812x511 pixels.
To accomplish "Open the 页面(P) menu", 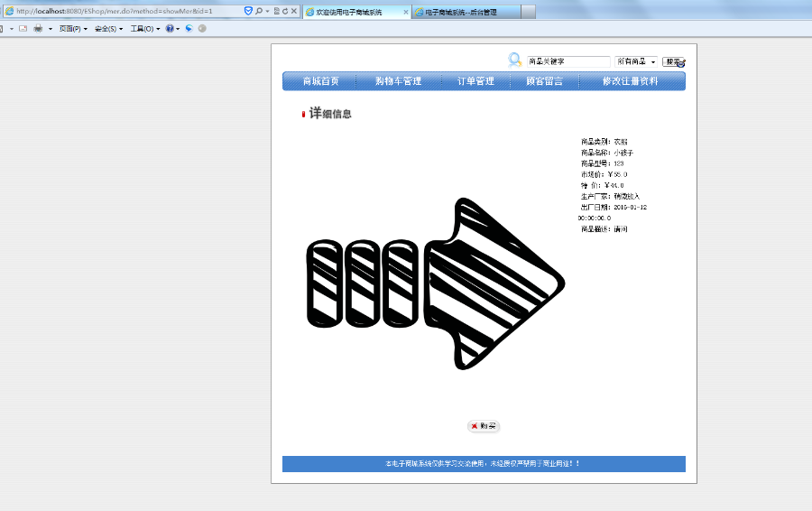I will (x=73, y=29).
